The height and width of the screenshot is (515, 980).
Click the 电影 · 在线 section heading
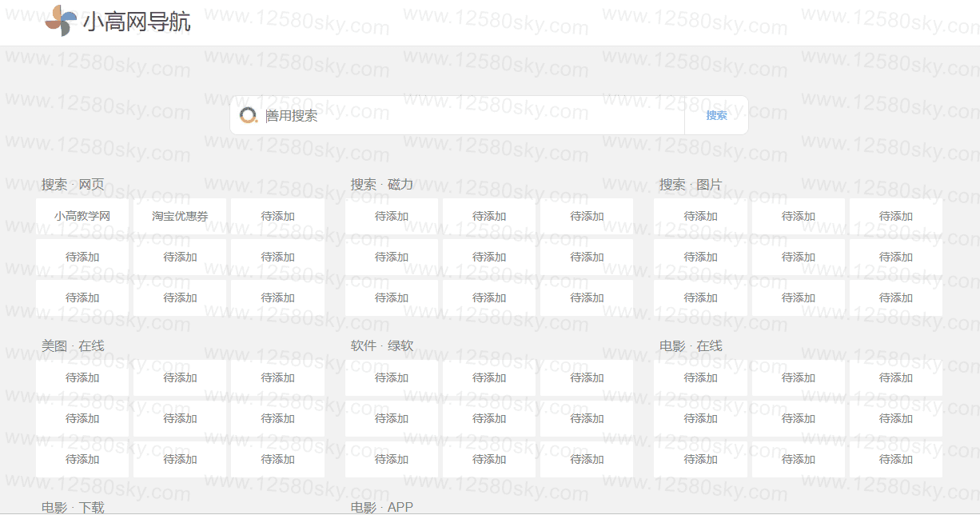click(x=691, y=345)
